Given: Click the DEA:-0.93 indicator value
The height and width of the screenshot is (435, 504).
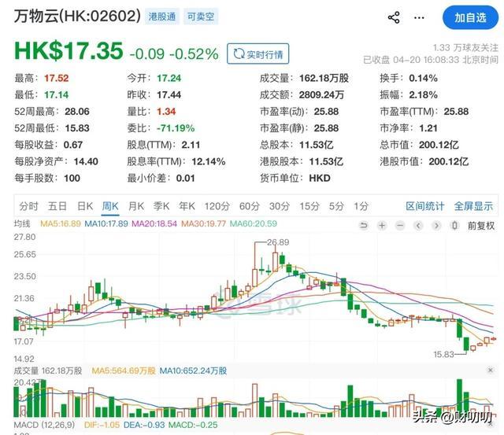Looking at the screenshot, I should point(144,425).
